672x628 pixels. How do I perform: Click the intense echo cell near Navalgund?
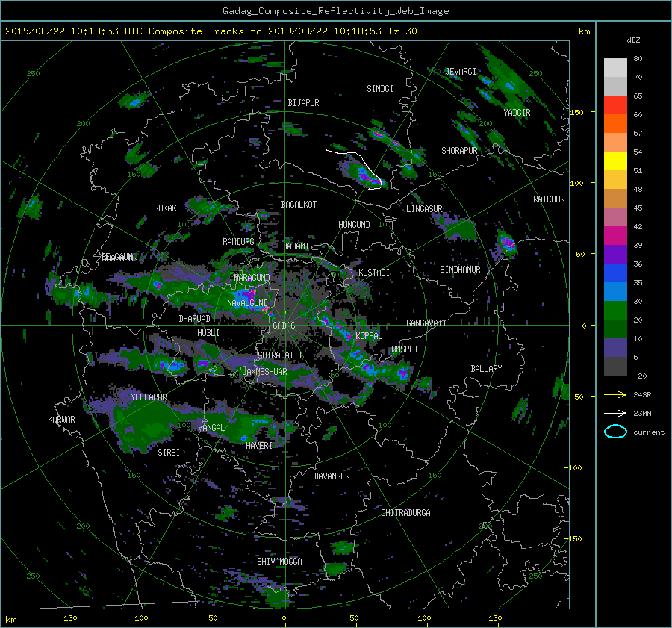[x=247, y=296]
